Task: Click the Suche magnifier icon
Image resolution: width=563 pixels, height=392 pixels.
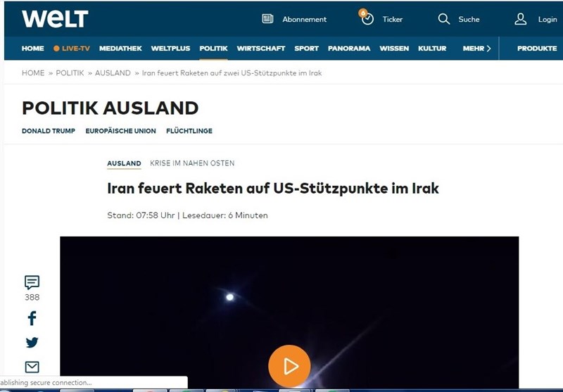Action: tap(444, 19)
